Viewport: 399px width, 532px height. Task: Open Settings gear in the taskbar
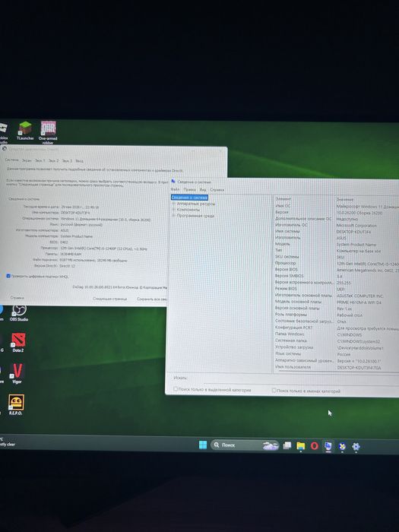pyautogui.click(x=356, y=447)
